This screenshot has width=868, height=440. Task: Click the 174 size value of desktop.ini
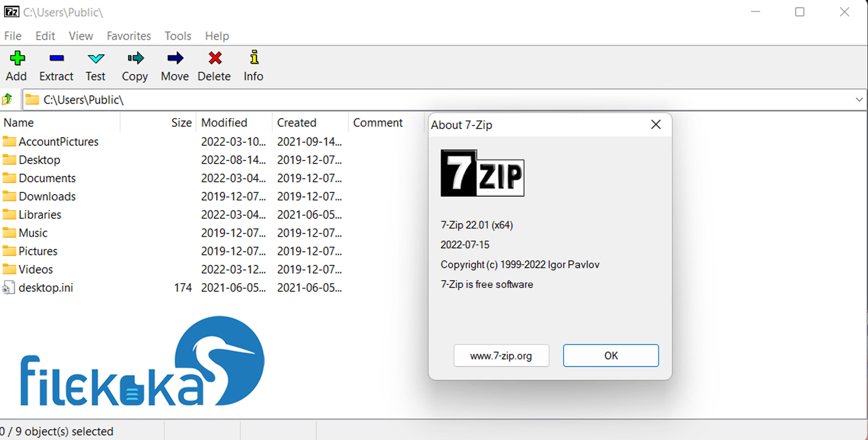[x=183, y=288]
